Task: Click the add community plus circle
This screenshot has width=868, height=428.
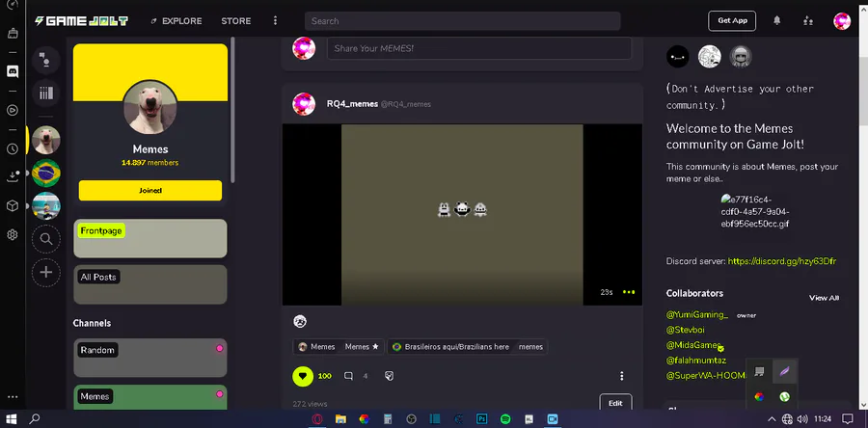Action: click(x=46, y=272)
